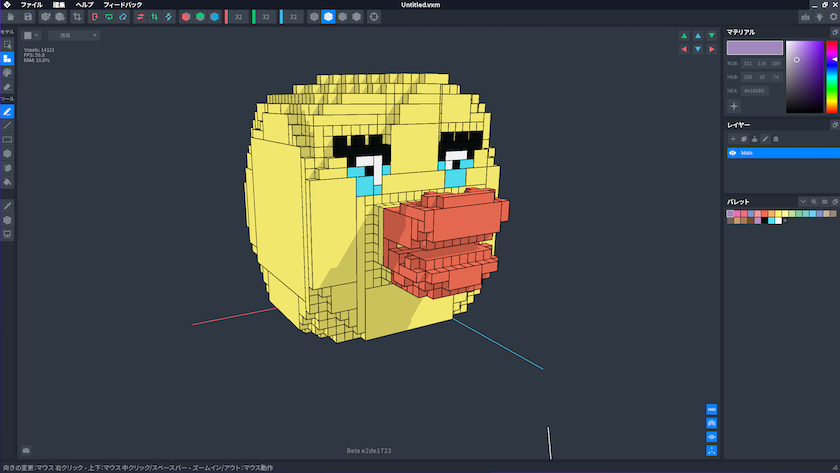Open the 透視 view dropdown
This screenshot has height=473, width=840.
pyautogui.click(x=74, y=35)
